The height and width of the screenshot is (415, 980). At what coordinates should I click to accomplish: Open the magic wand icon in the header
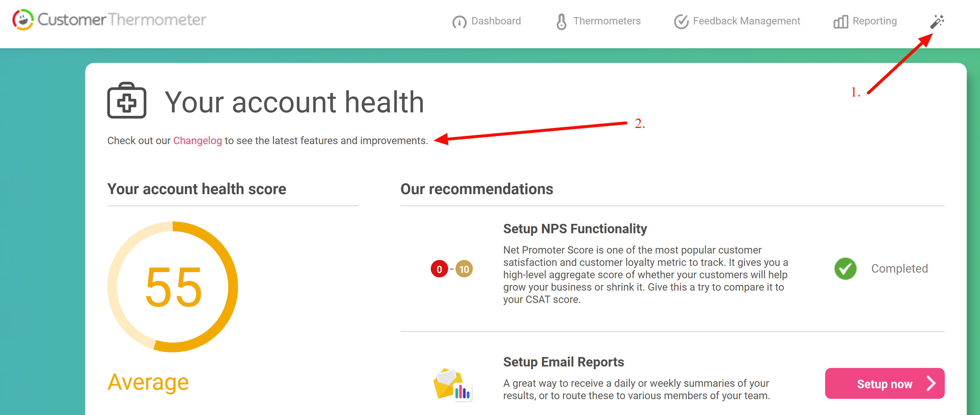click(x=937, y=22)
